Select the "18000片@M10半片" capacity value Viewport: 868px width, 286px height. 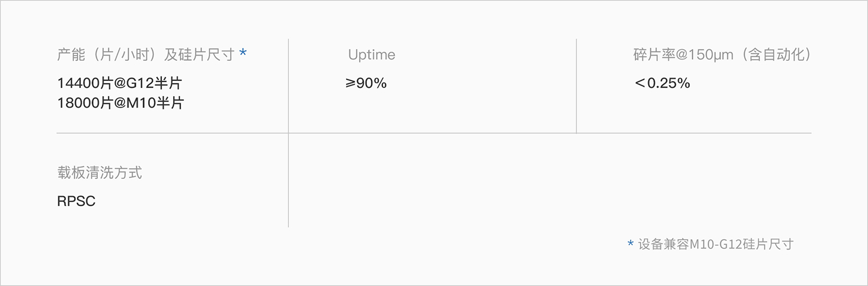(x=120, y=104)
